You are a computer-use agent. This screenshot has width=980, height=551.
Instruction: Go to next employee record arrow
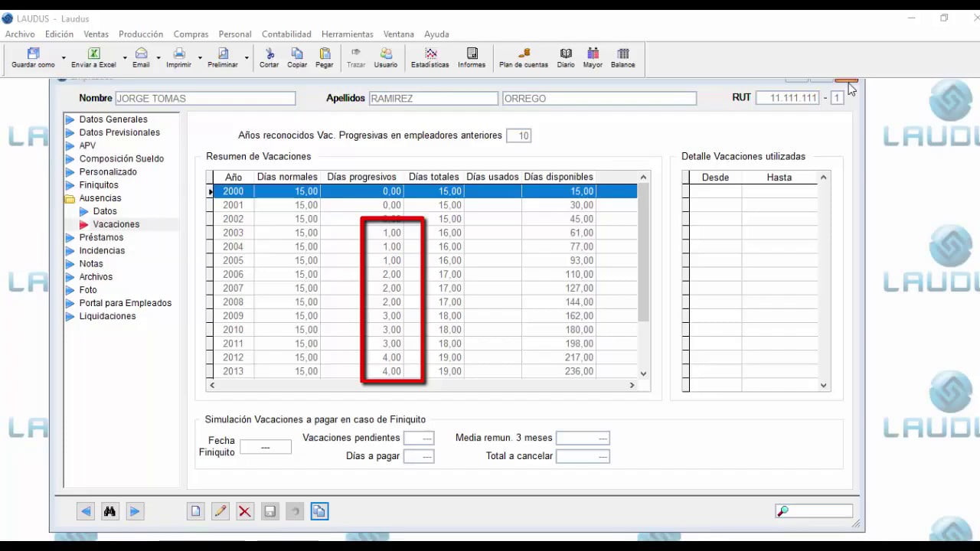135,511
